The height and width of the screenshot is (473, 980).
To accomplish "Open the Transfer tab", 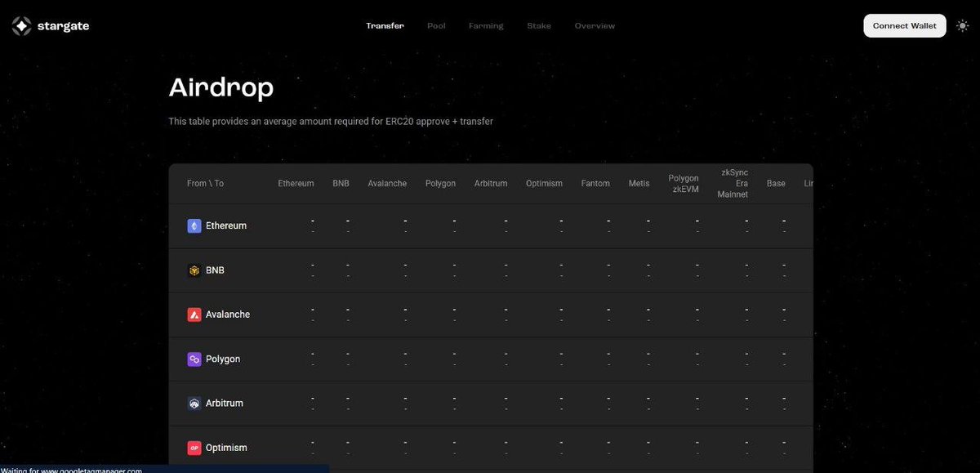I will click(x=385, y=26).
